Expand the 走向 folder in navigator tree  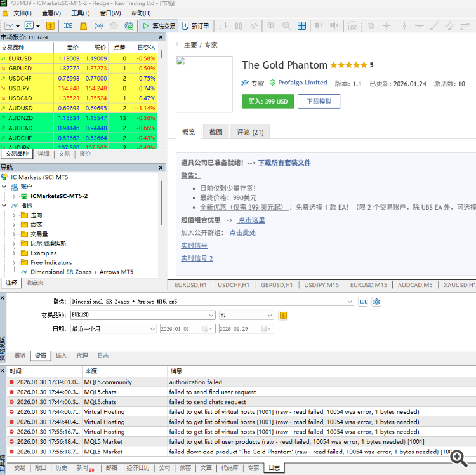click(x=15, y=215)
